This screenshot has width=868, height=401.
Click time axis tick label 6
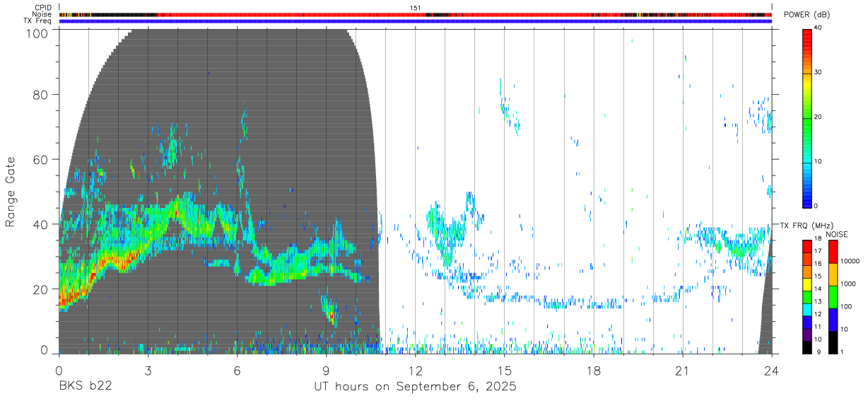click(x=237, y=371)
